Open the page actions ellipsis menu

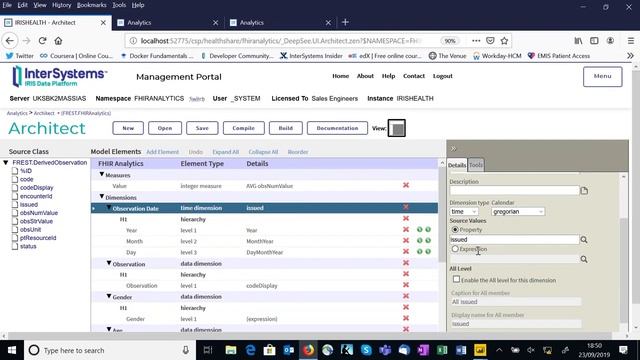tap(476, 41)
